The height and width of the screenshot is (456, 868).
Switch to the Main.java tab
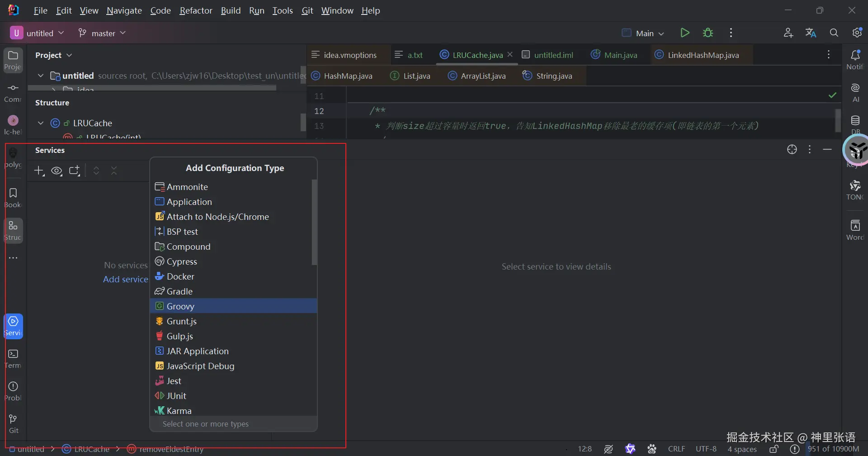click(x=614, y=55)
